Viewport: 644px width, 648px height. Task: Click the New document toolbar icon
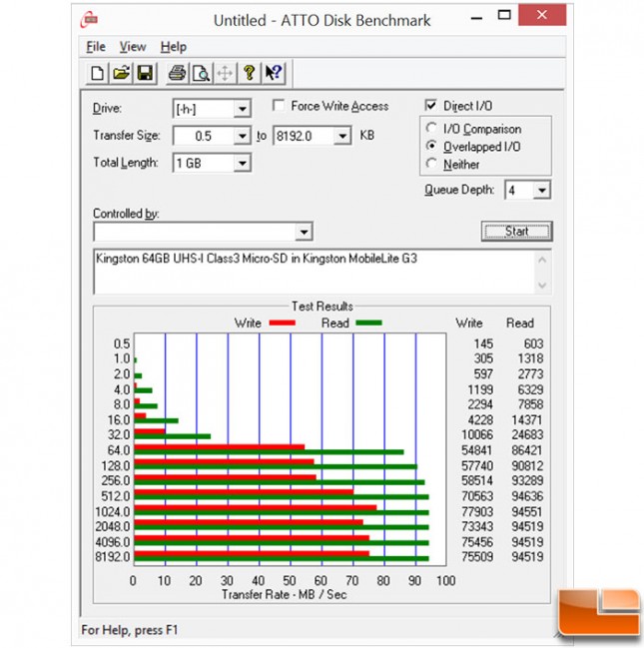(x=98, y=73)
